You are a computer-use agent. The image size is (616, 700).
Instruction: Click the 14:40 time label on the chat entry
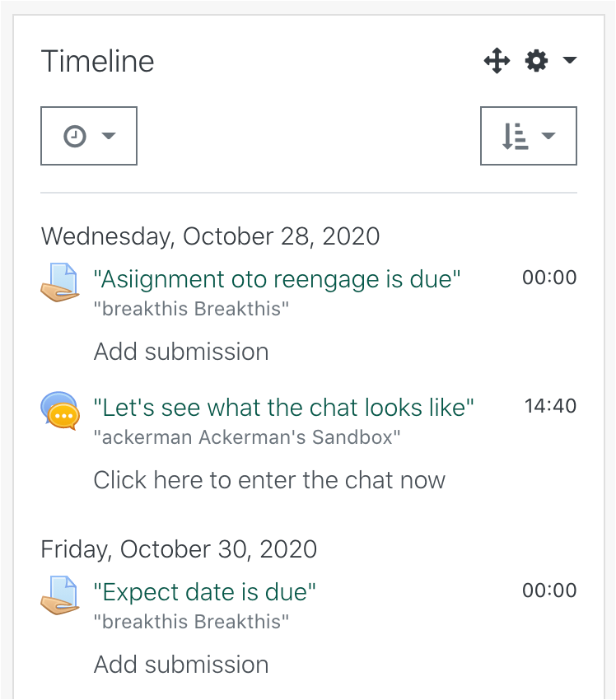(x=551, y=405)
